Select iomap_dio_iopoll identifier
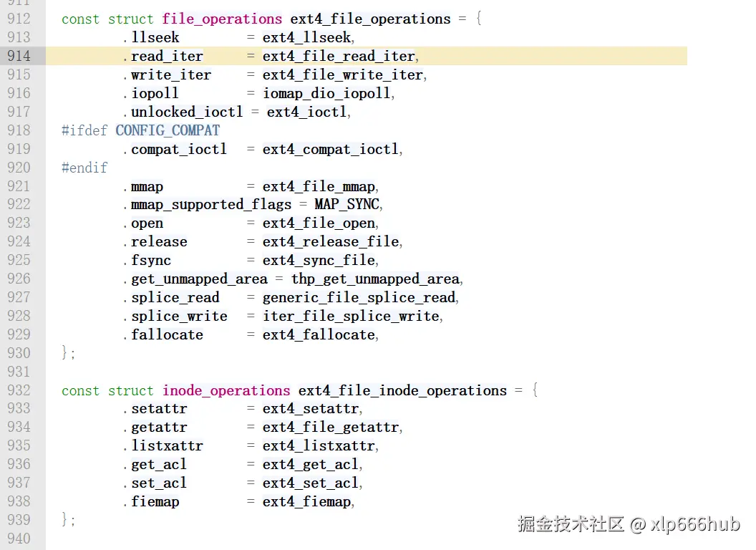 [326, 93]
